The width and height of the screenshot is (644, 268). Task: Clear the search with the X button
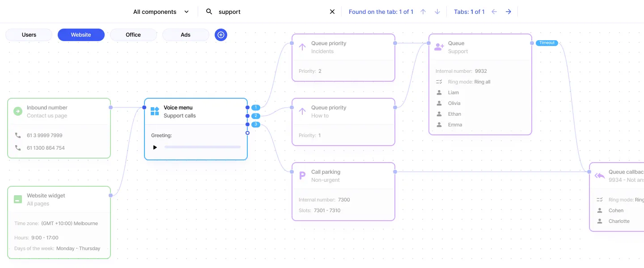[332, 12]
